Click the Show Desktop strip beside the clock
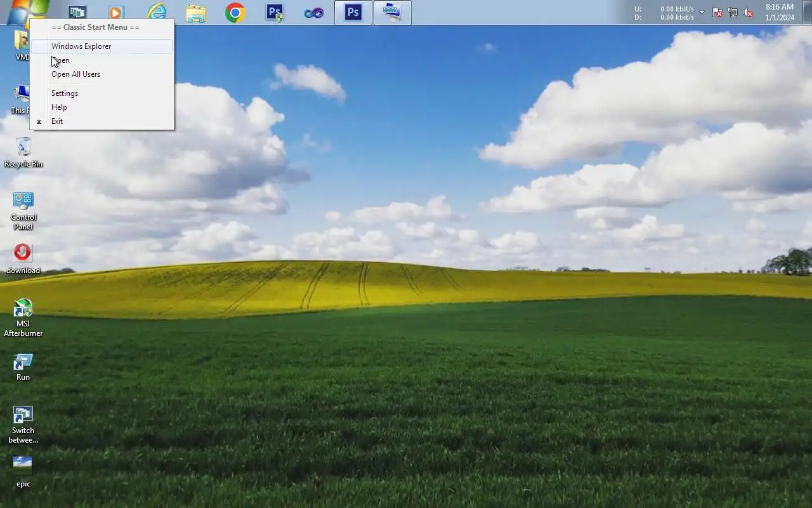812x508 pixels. tap(807, 12)
